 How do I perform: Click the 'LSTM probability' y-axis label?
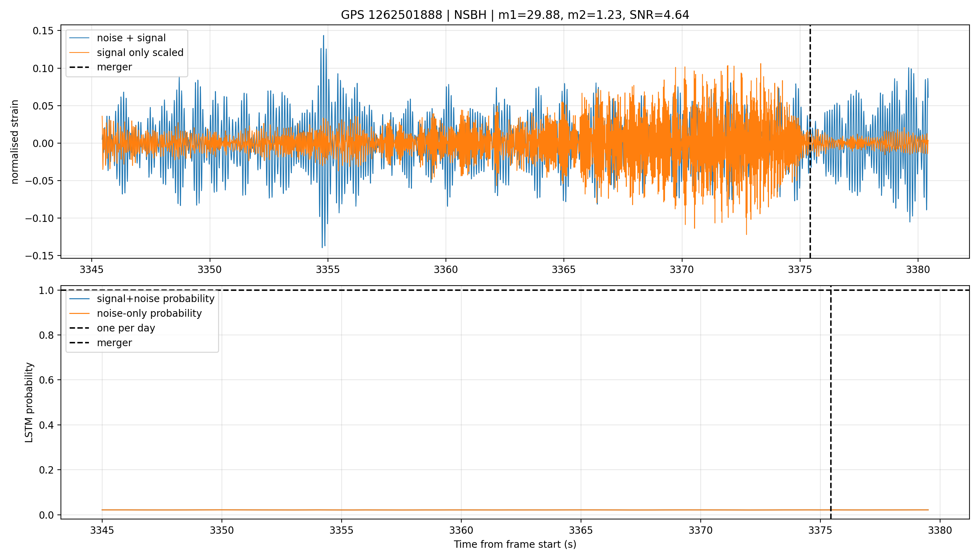[29, 402]
